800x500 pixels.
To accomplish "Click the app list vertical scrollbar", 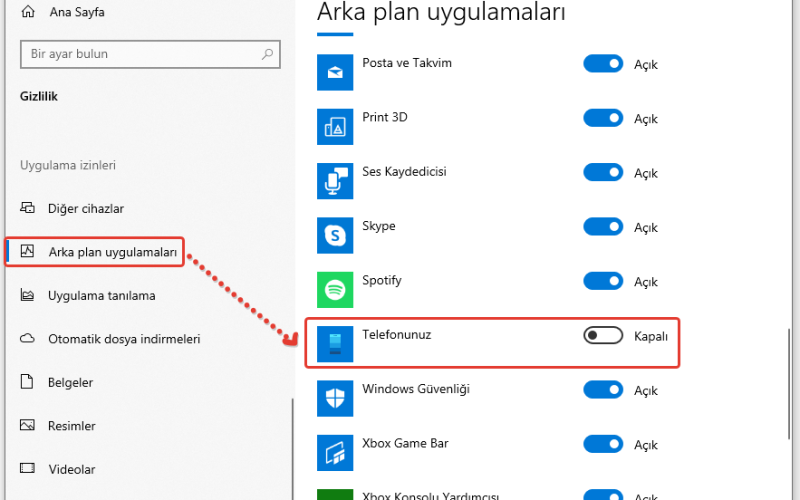I will point(790,384).
